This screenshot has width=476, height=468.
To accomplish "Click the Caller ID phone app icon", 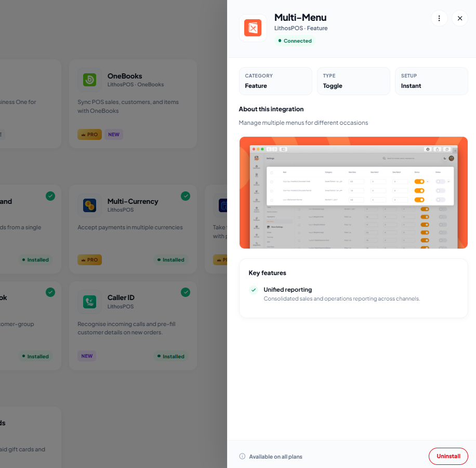I will [89, 302].
